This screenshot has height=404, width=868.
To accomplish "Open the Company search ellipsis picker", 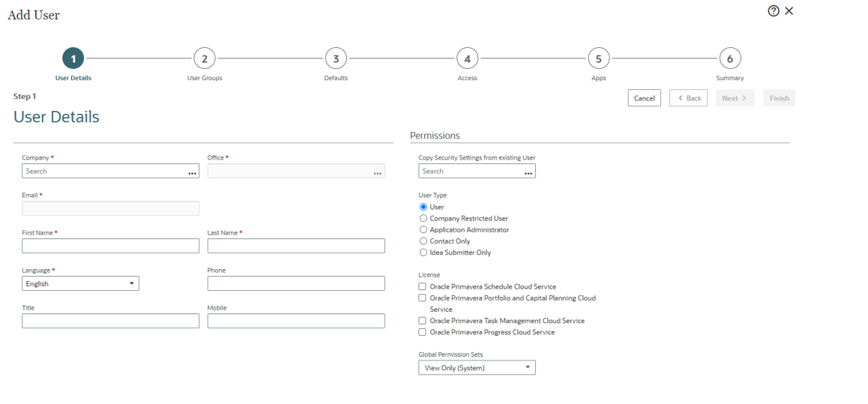I will click(192, 172).
